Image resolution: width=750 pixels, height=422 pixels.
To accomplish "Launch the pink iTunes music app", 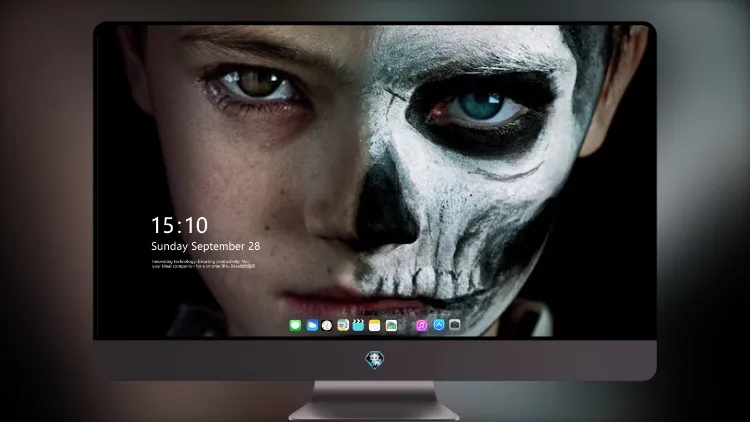I will pos(422,325).
